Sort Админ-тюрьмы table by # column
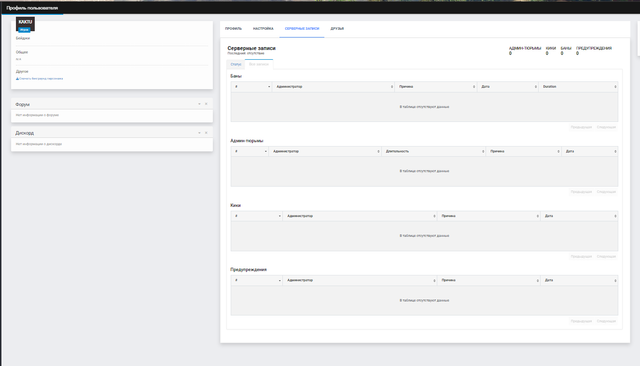640x366 pixels. [x=249, y=151]
